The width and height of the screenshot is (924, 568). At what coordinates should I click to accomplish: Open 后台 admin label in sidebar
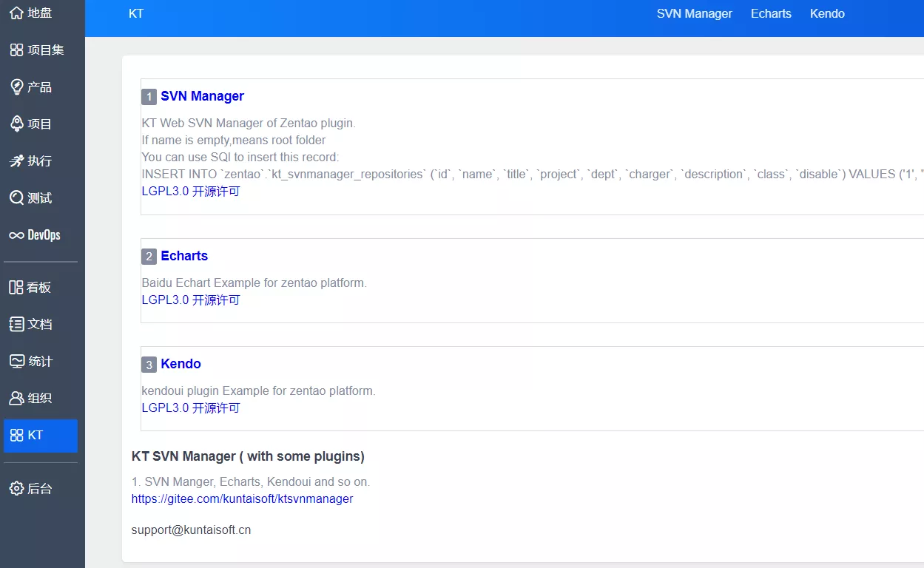(40, 489)
